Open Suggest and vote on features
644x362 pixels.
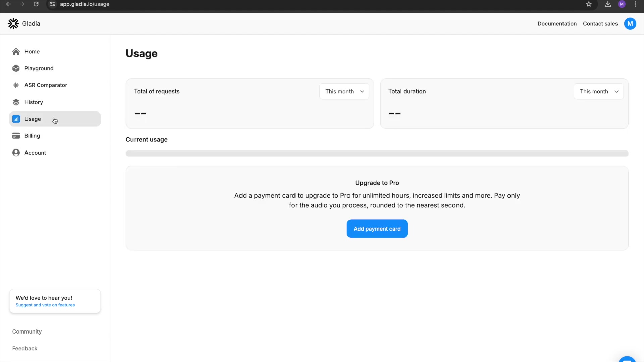tap(45, 305)
